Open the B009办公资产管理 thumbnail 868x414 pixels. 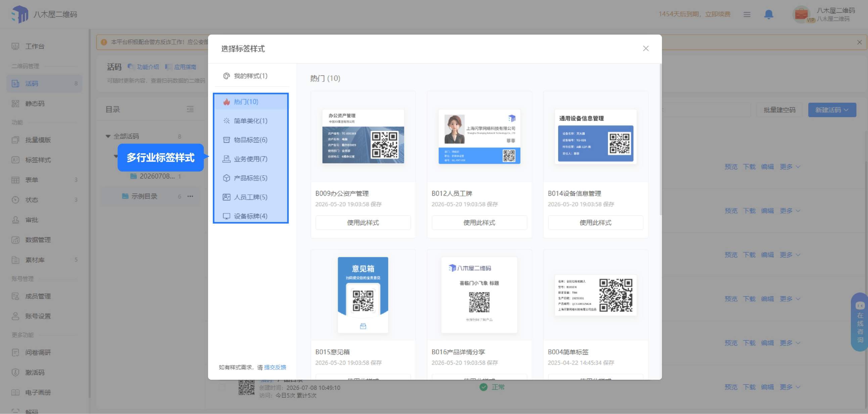tap(363, 136)
